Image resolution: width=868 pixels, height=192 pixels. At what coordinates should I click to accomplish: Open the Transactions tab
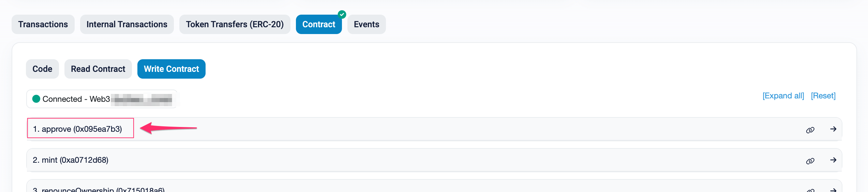point(43,25)
